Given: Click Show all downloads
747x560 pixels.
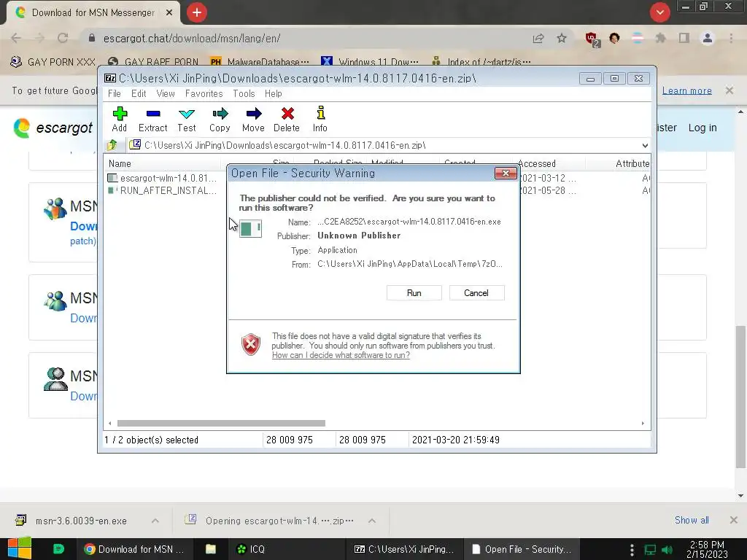Looking at the screenshot, I should [692, 520].
